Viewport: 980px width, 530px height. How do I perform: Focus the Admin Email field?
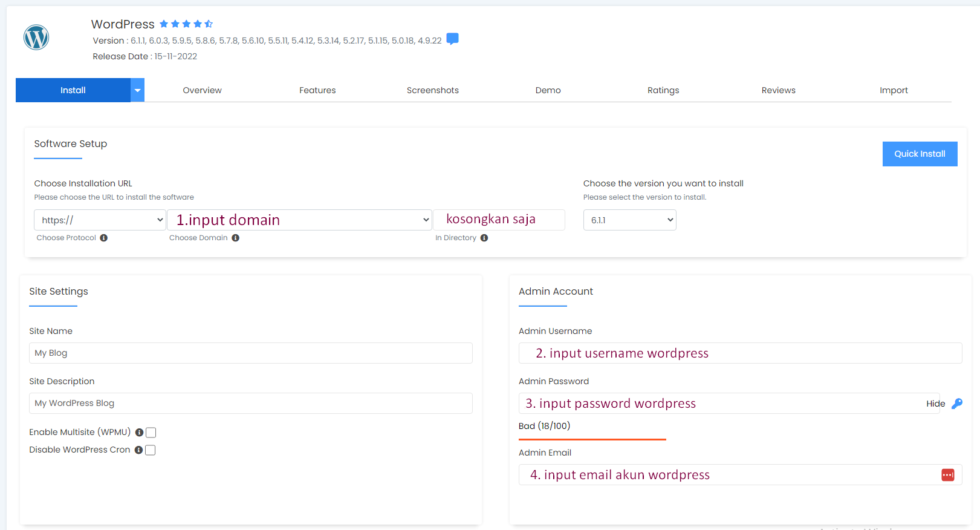click(x=741, y=475)
